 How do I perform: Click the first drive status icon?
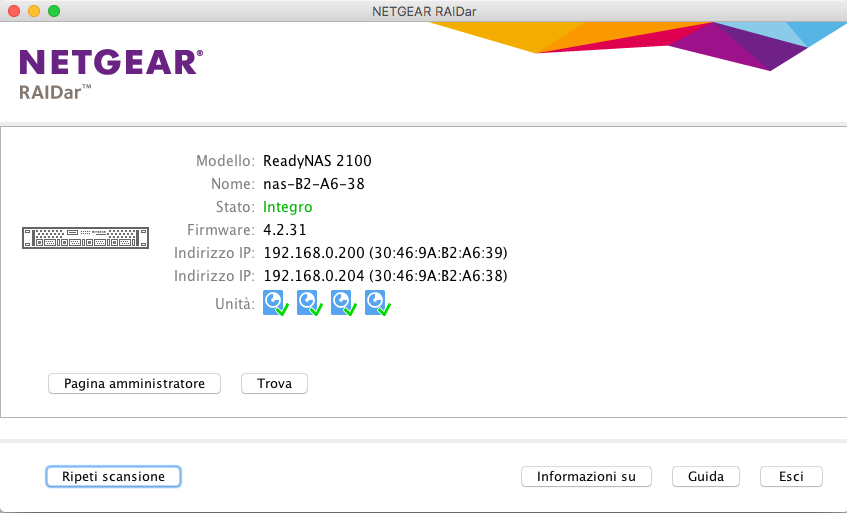(x=275, y=303)
